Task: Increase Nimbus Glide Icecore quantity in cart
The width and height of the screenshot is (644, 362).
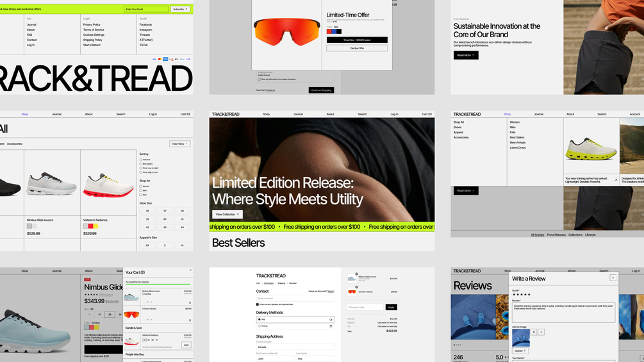Action: click(x=151, y=302)
